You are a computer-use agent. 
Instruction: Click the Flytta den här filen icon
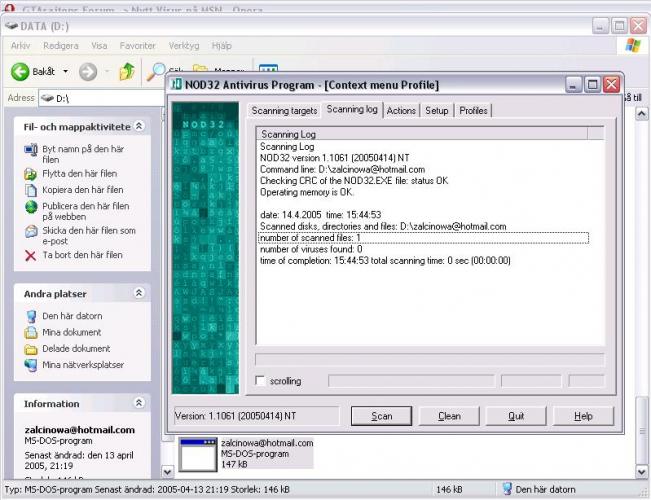point(31,173)
